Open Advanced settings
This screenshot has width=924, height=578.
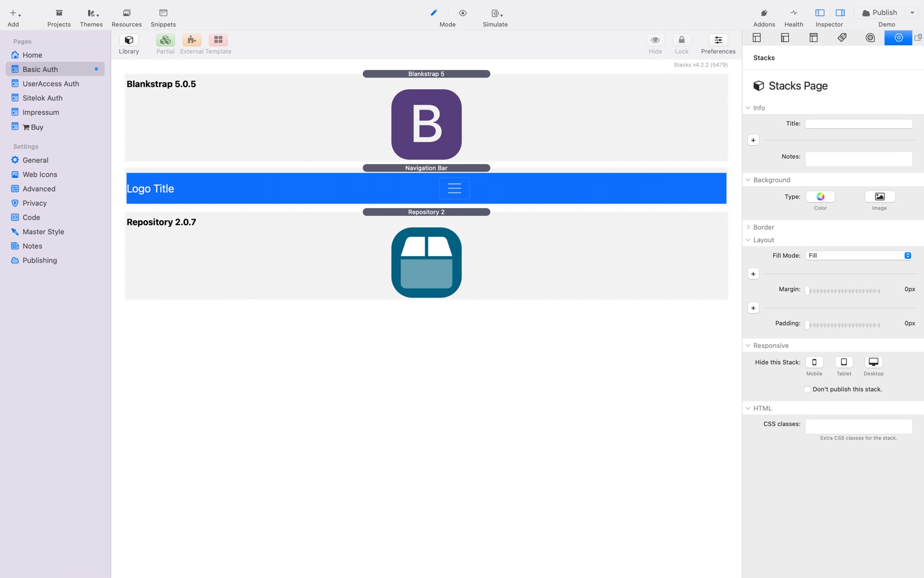click(x=55, y=189)
